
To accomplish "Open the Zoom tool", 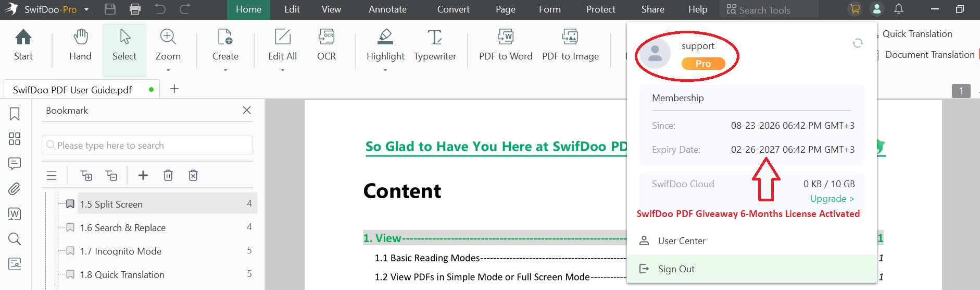I will click(168, 45).
